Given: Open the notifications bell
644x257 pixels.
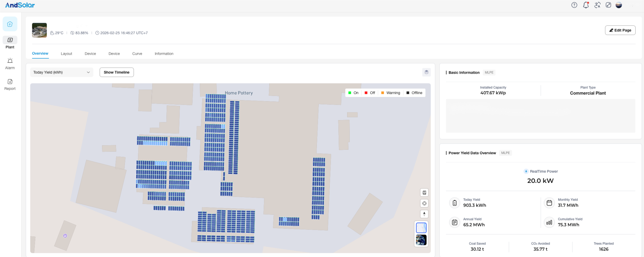Looking at the screenshot, I should 586,5.
